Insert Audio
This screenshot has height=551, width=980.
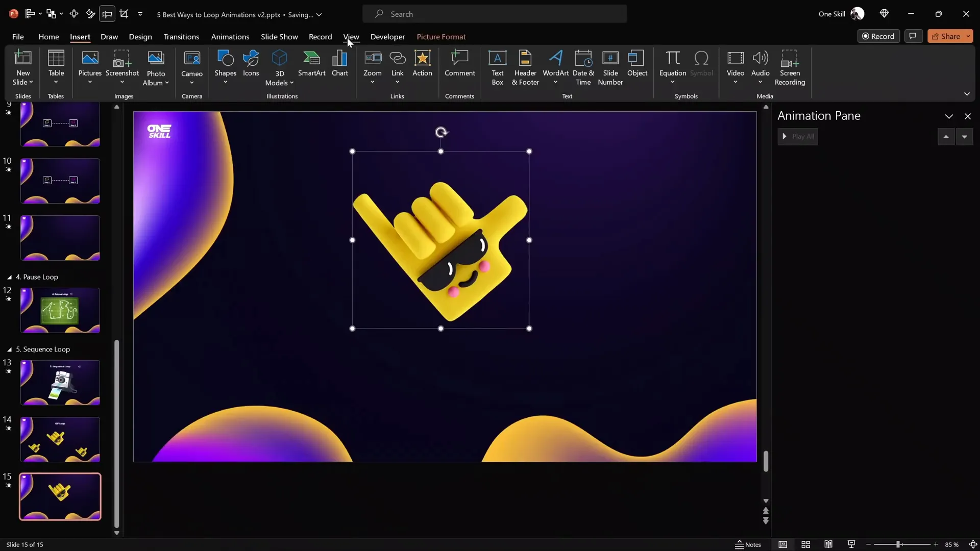pyautogui.click(x=760, y=67)
